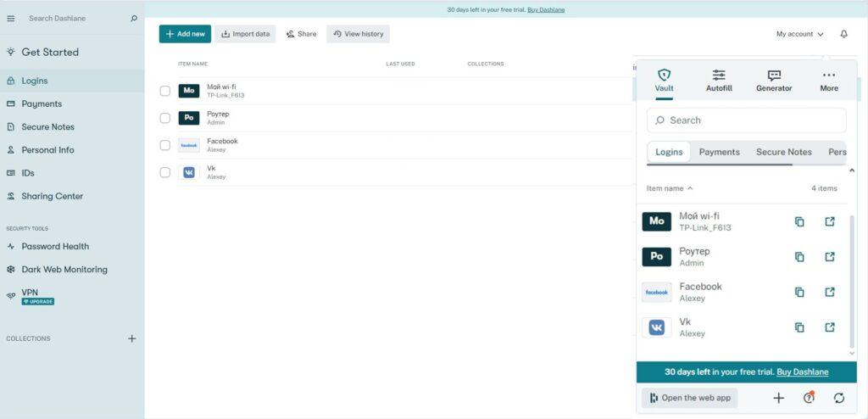
Task: Copy Facebook credentials in popup
Action: pos(799,292)
